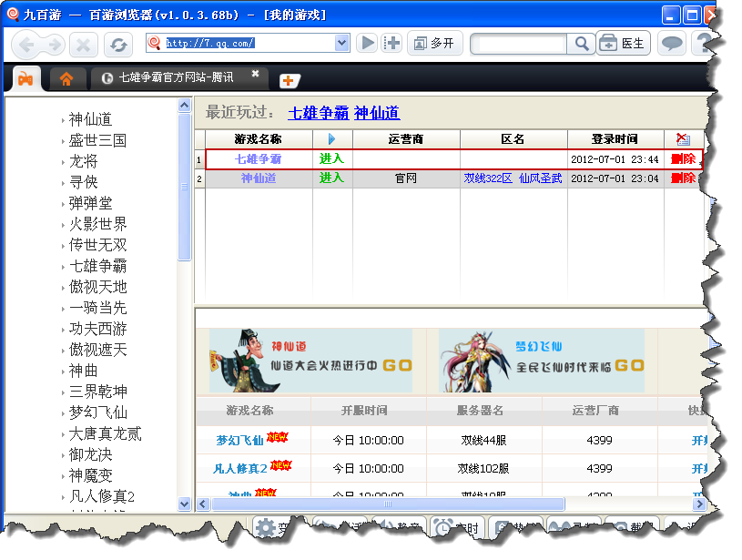
Task: Click 七雄争霸 name in the game table
Action: pyautogui.click(x=259, y=159)
